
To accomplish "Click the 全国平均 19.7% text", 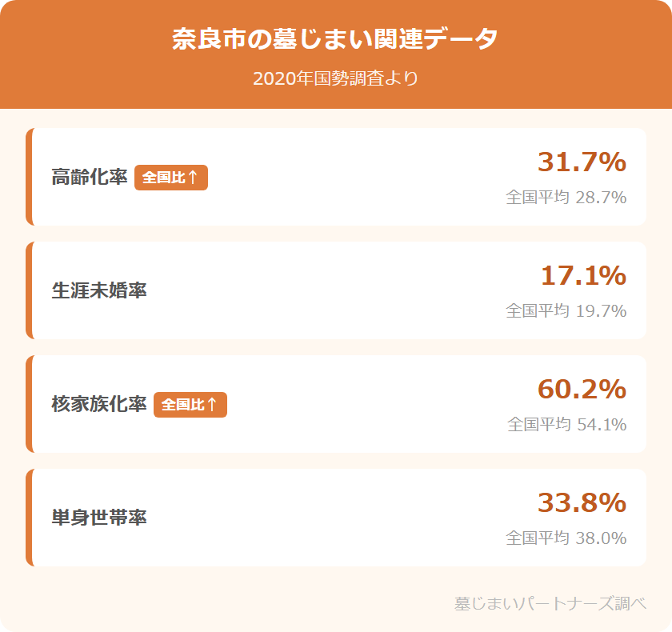I will [566, 311].
